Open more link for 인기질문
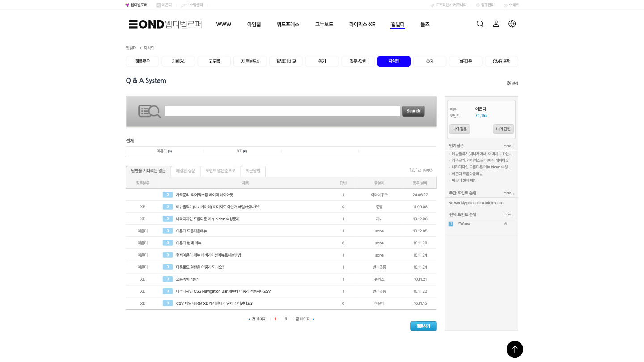644x362 pixels. click(x=509, y=146)
